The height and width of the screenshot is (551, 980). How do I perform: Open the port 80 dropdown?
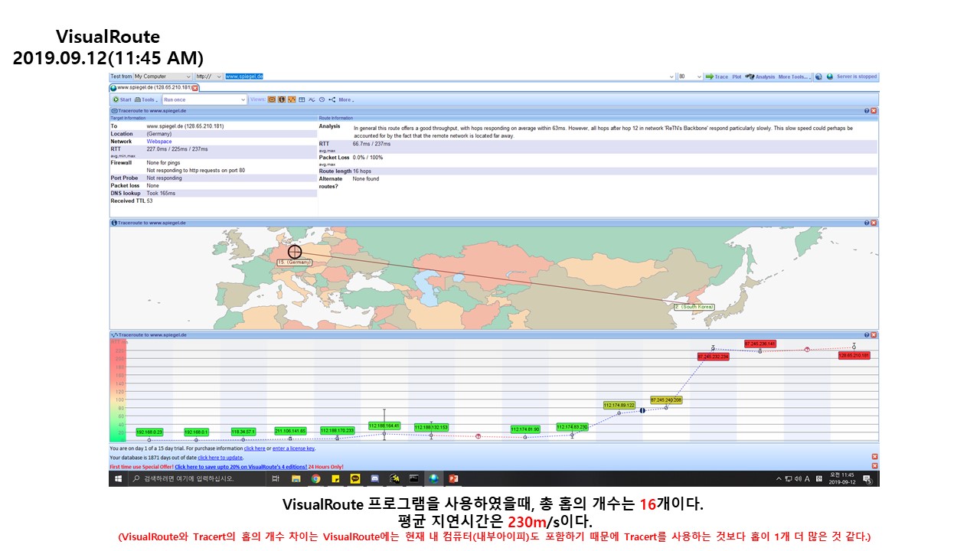(x=691, y=77)
